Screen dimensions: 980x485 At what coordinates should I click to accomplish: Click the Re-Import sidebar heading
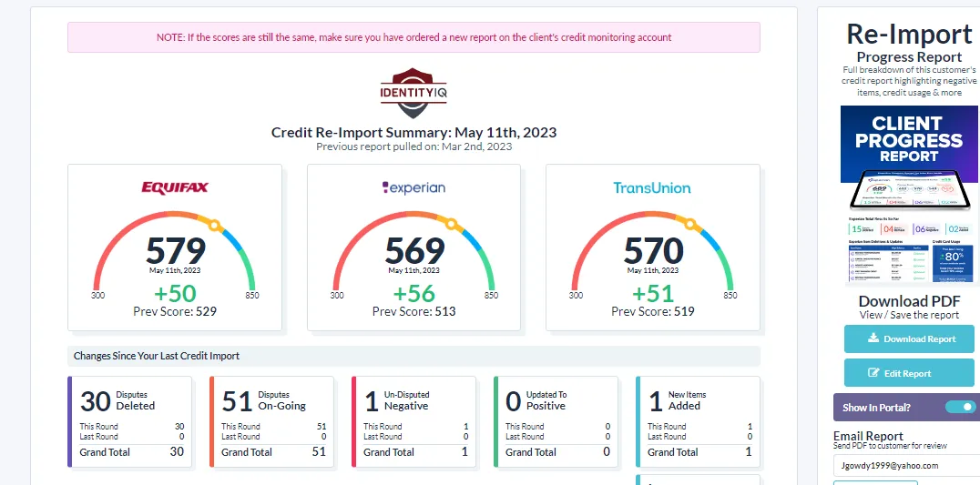909,34
